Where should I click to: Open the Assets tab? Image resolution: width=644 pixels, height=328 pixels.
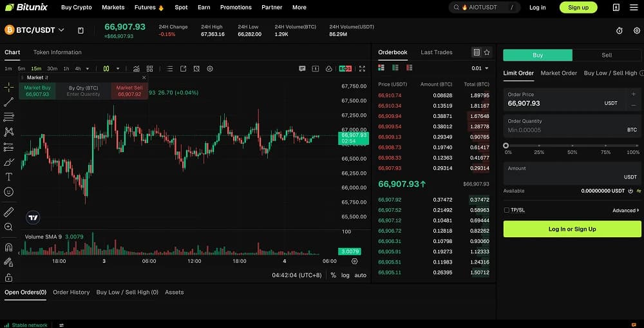[x=174, y=293]
